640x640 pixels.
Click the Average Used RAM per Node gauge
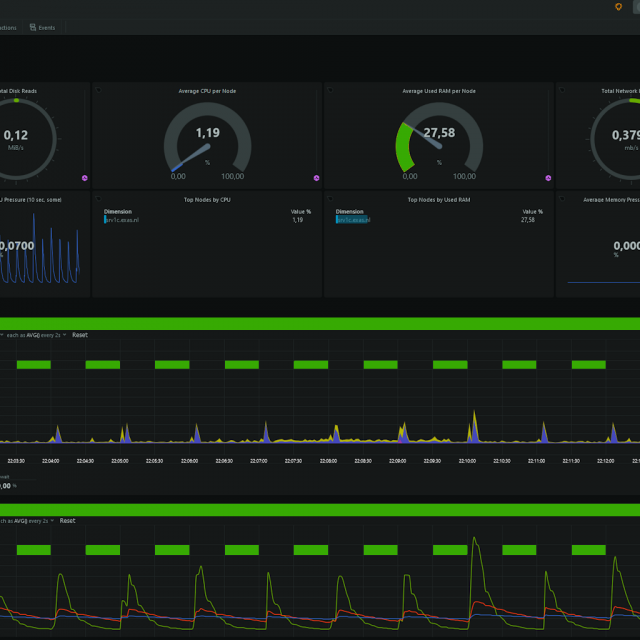(x=439, y=139)
